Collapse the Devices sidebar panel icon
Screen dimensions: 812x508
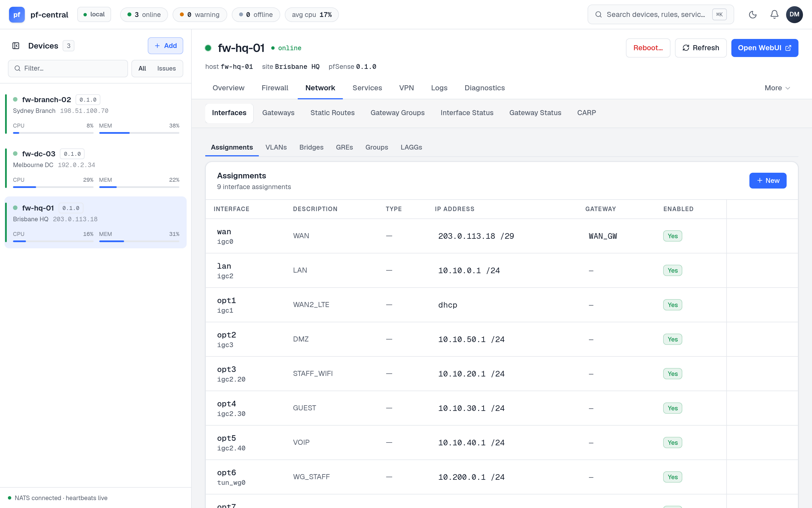tap(16, 46)
